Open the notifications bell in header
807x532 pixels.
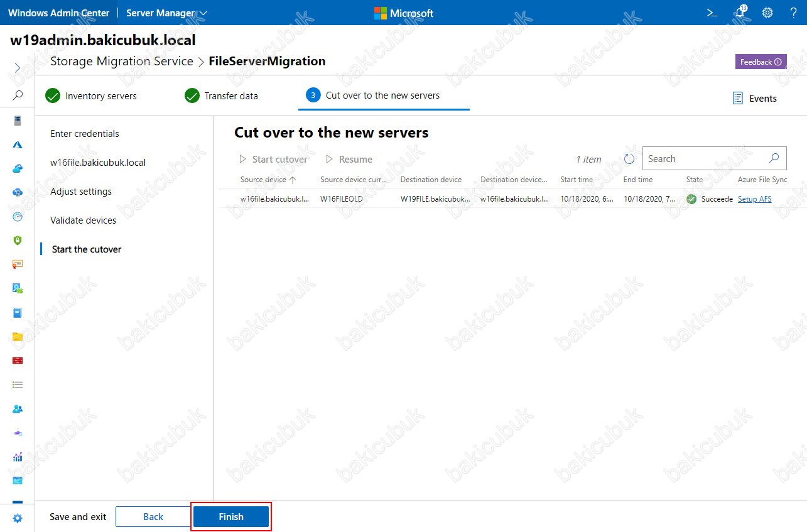(x=740, y=13)
